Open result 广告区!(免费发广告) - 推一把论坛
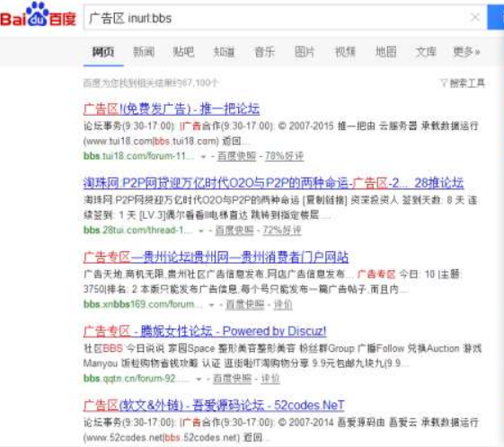Image resolution: width=504 pixels, height=447 pixels. pos(172,109)
